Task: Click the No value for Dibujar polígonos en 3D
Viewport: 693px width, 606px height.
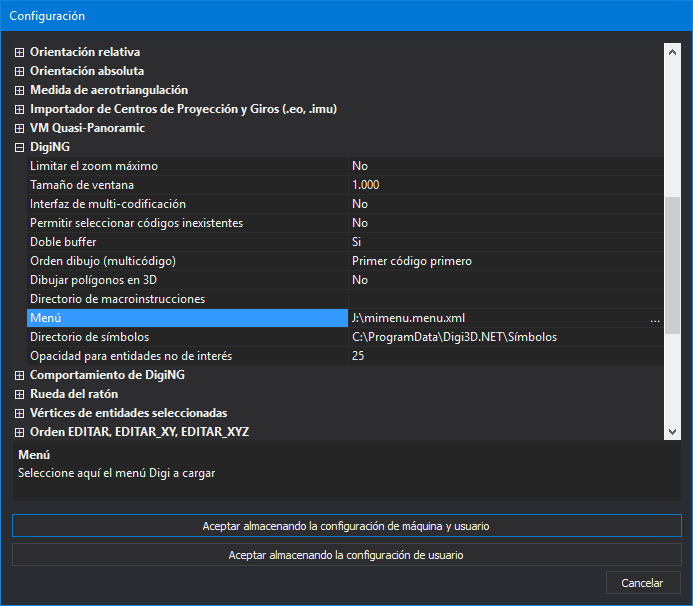Action: point(506,280)
